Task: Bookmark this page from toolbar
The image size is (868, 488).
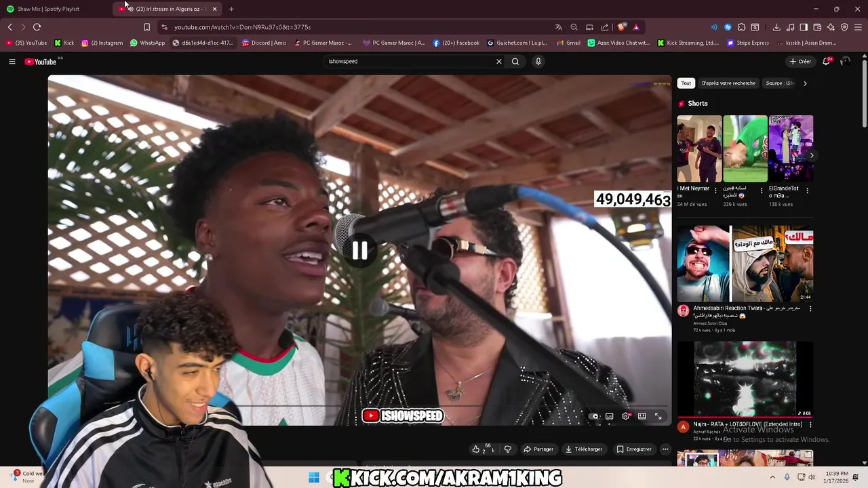Action: point(146,27)
